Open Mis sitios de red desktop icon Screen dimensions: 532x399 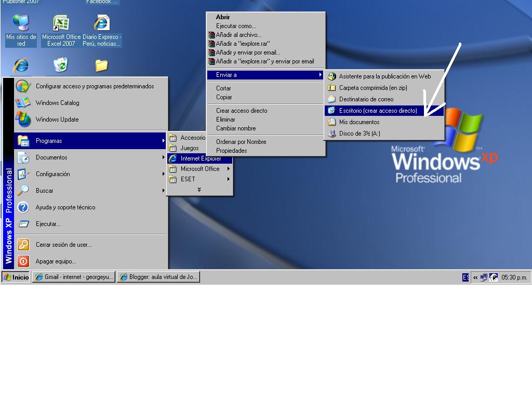(21, 30)
